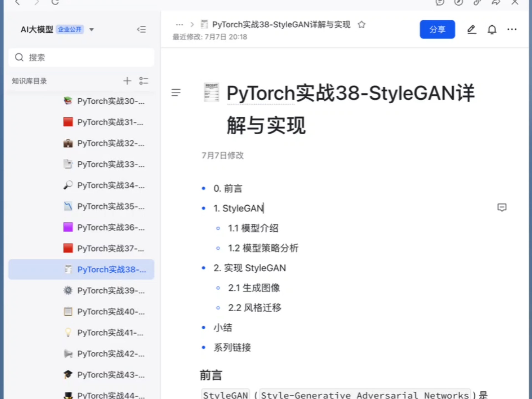Open document edit mode via pencil icon
The height and width of the screenshot is (399, 532).
471,29
